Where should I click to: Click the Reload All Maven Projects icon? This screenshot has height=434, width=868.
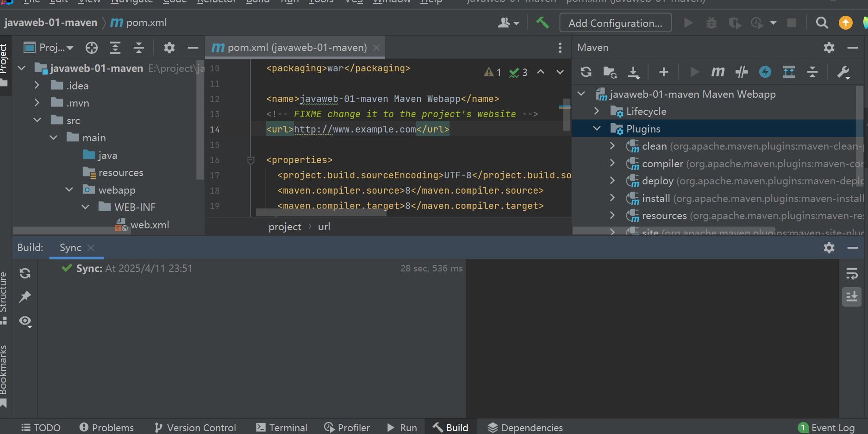[586, 72]
